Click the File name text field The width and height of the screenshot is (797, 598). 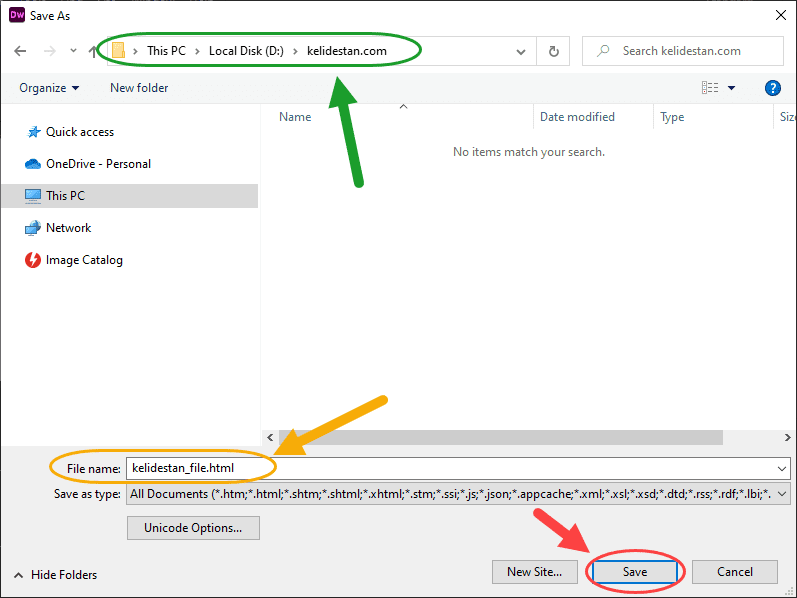(x=458, y=468)
